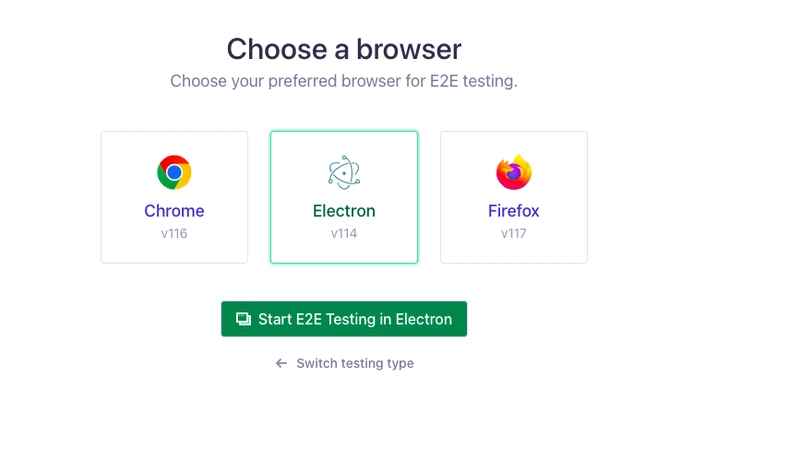Click the Chrome logo icon
Image resolution: width=800 pixels, height=471 pixels.
pyautogui.click(x=174, y=172)
